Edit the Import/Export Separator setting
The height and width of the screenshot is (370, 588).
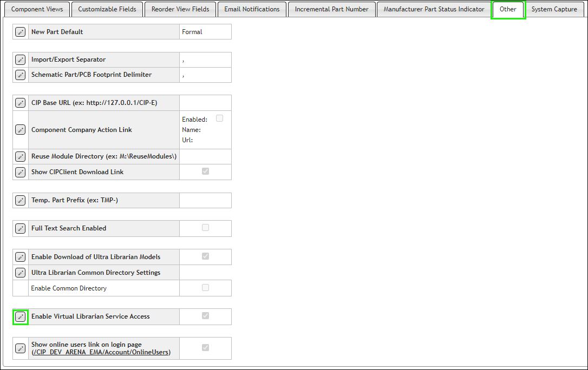tap(20, 60)
